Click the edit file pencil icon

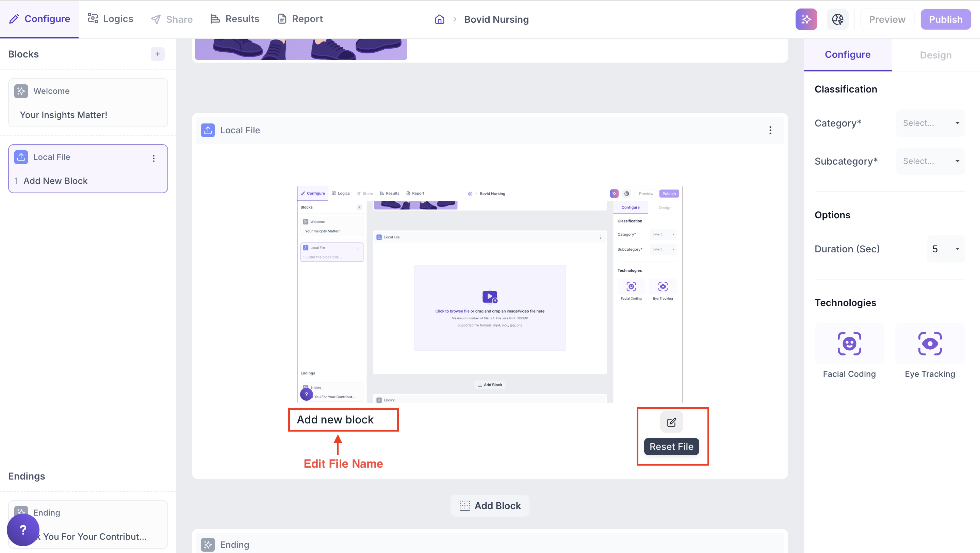(671, 422)
